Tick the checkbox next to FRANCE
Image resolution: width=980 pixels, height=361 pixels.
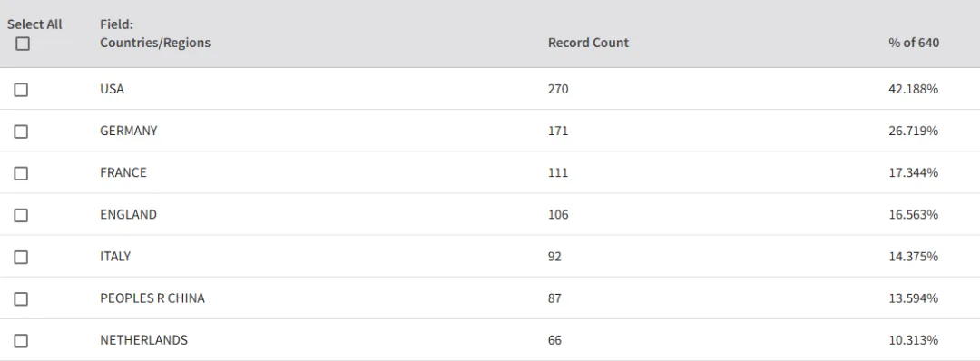pos(21,173)
